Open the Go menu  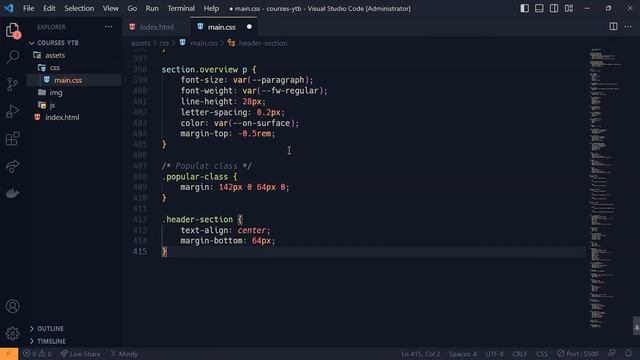coord(132,8)
